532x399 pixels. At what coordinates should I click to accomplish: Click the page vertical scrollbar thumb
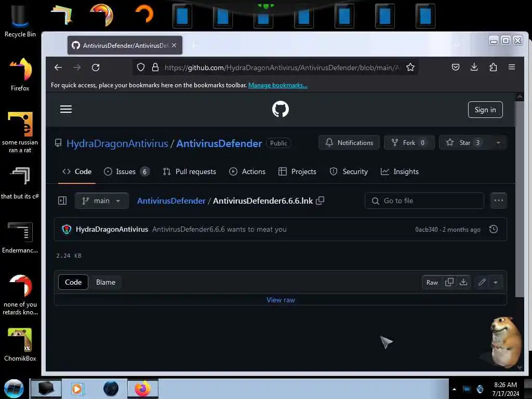coord(520,200)
